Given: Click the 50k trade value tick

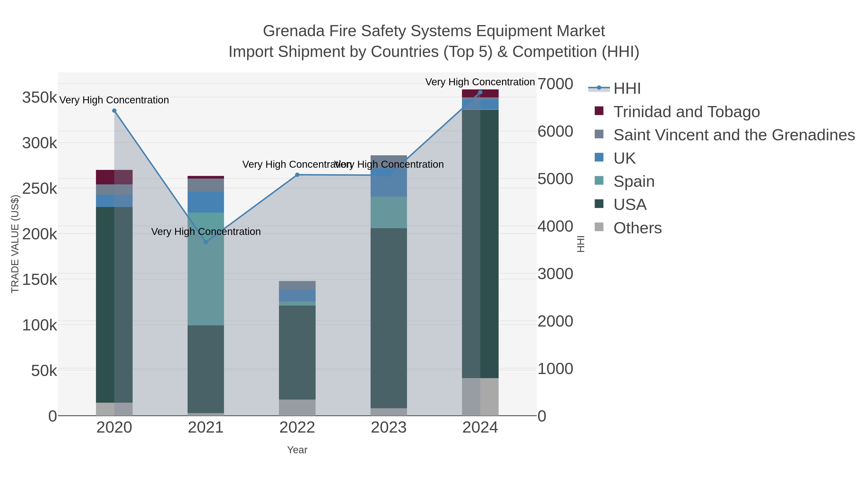Looking at the screenshot, I should 44,371.
